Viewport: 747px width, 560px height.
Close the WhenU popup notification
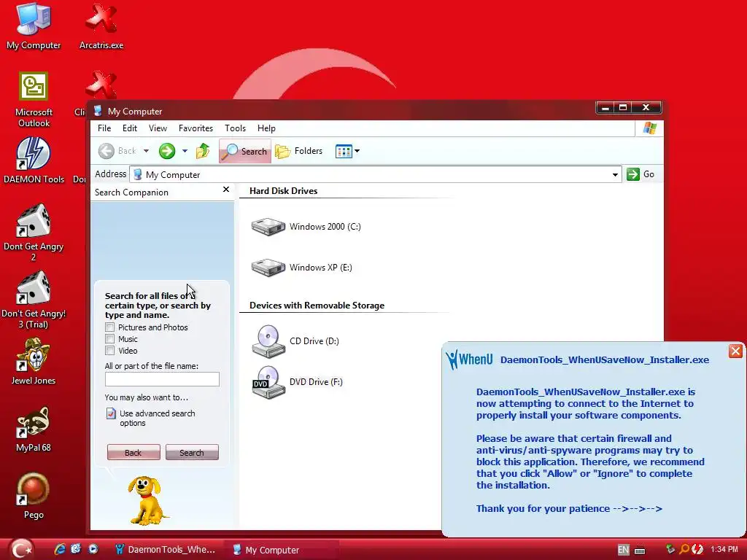coord(735,351)
